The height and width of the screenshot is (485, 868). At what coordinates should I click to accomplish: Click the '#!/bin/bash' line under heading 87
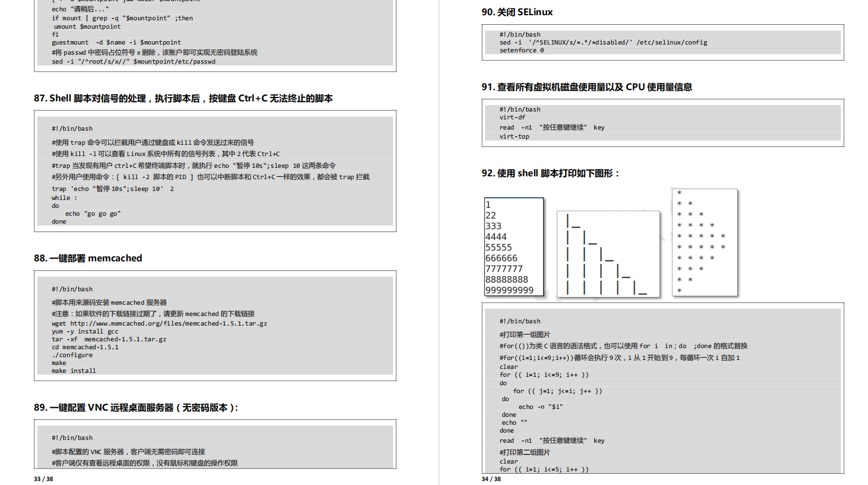[x=72, y=128]
